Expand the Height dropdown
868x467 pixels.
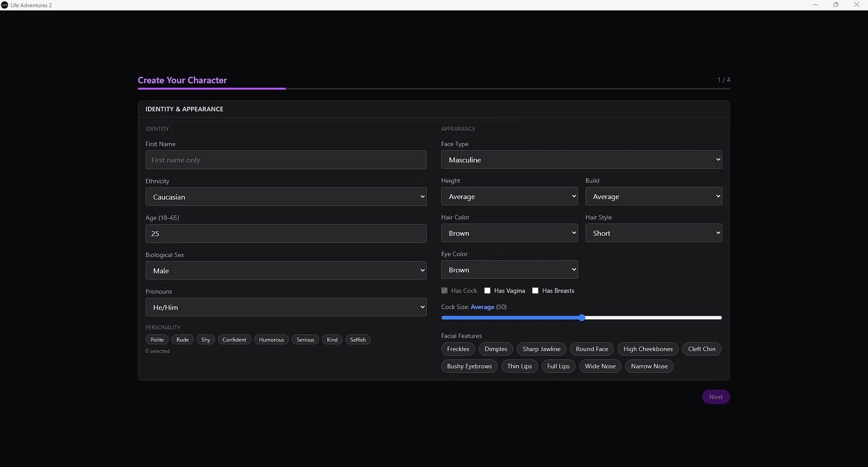point(509,196)
